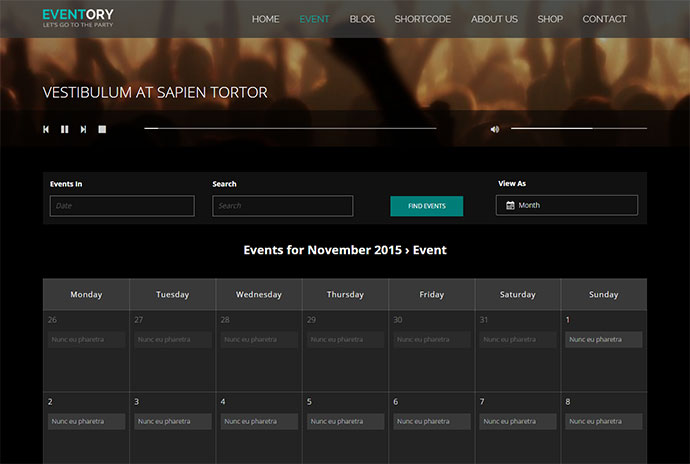690x464 pixels.
Task: Click day number 5 in the calendar
Action: tap(309, 401)
